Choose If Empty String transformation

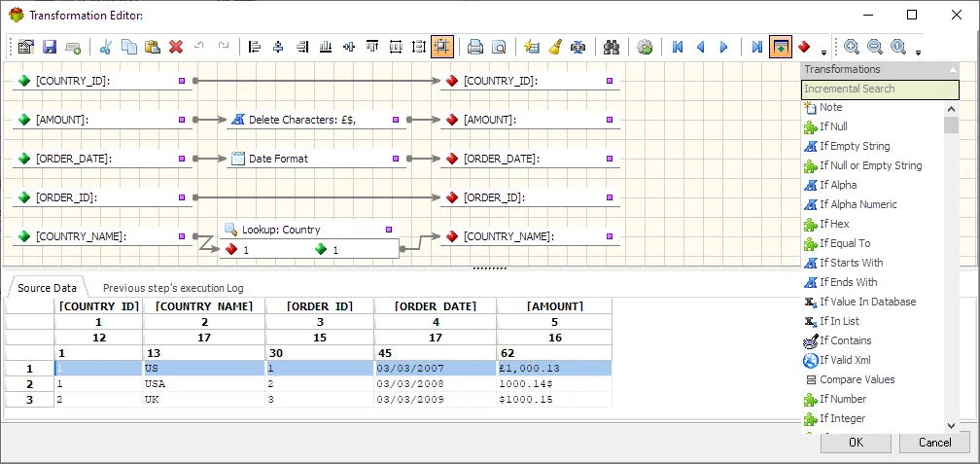tap(855, 146)
